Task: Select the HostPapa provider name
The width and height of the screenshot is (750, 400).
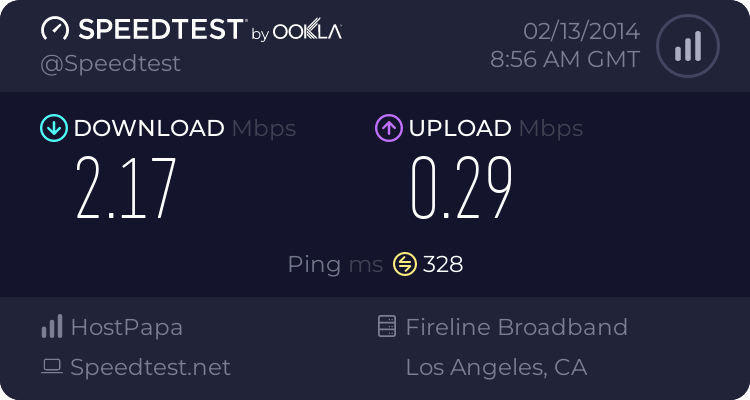Action: coord(127,327)
